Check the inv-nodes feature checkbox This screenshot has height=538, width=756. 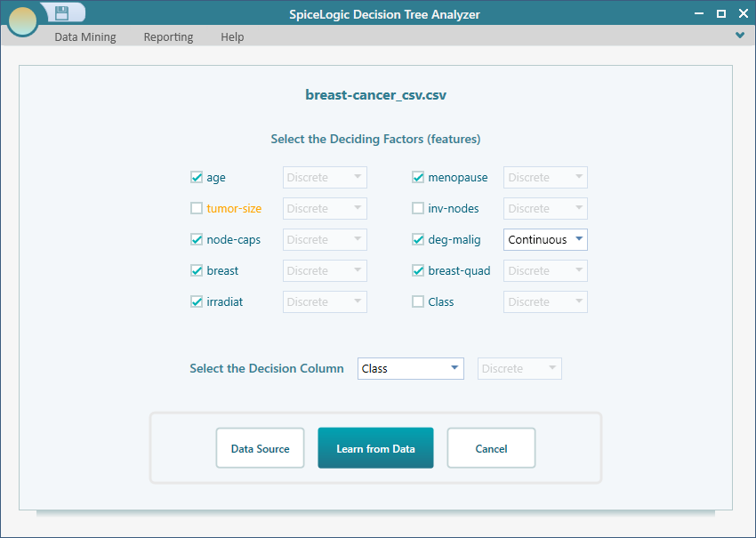pos(418,208)
